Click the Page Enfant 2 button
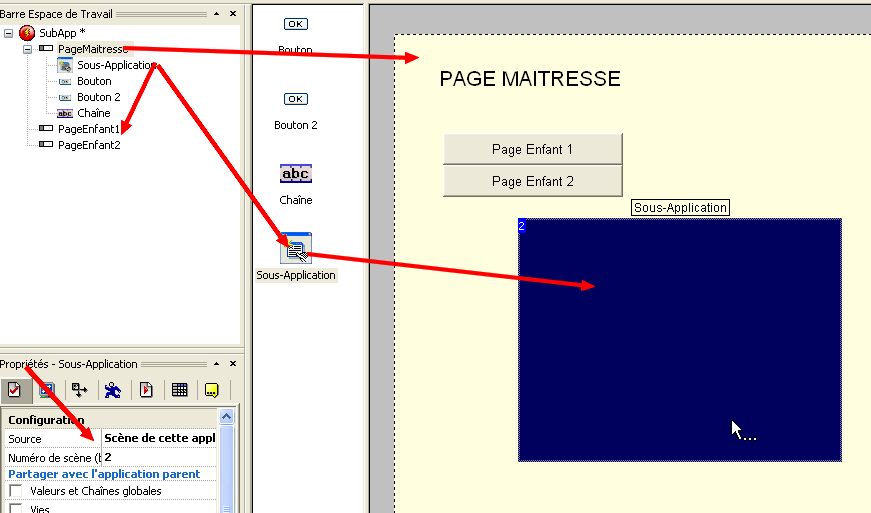Screen dimensions: 871x513 click(x=533, y=182)
